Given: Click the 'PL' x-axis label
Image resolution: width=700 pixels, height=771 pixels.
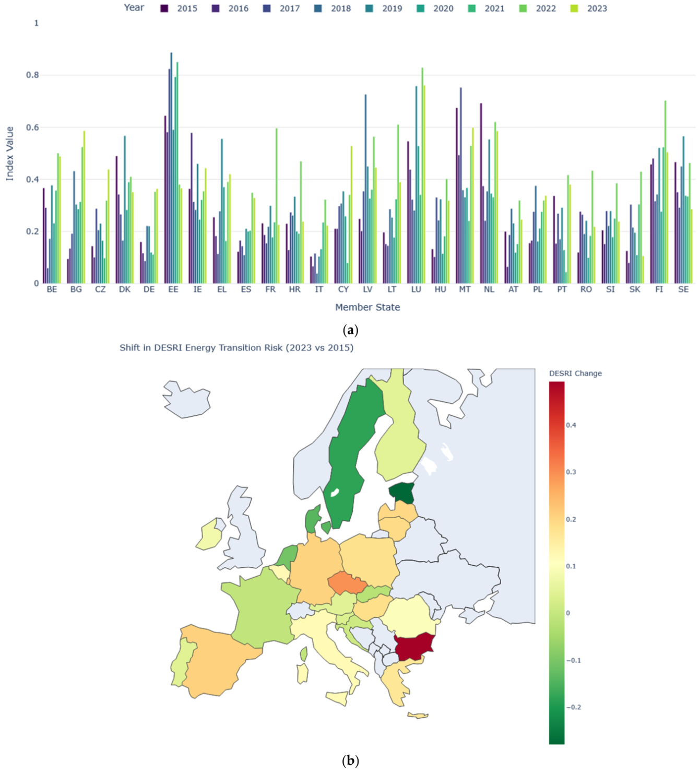Looking at the screenshot, I should pos(538,289).
